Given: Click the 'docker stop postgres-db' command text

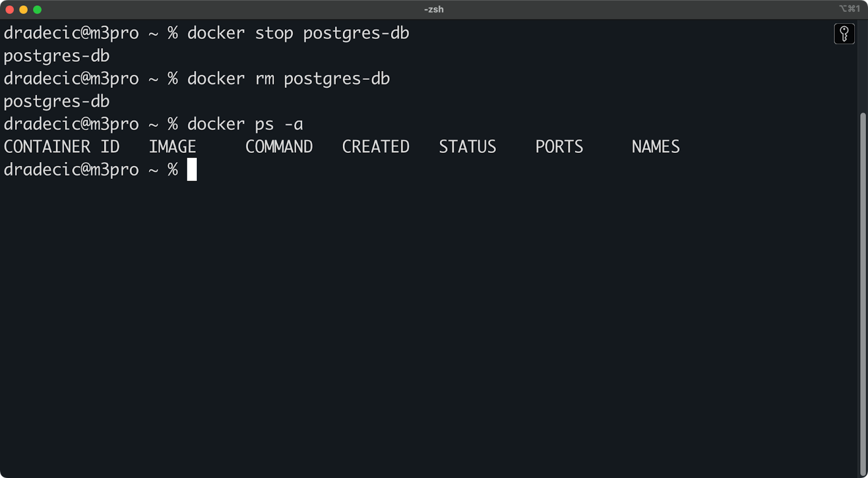Looking at the screenshot, I should [x=298, y=33].
